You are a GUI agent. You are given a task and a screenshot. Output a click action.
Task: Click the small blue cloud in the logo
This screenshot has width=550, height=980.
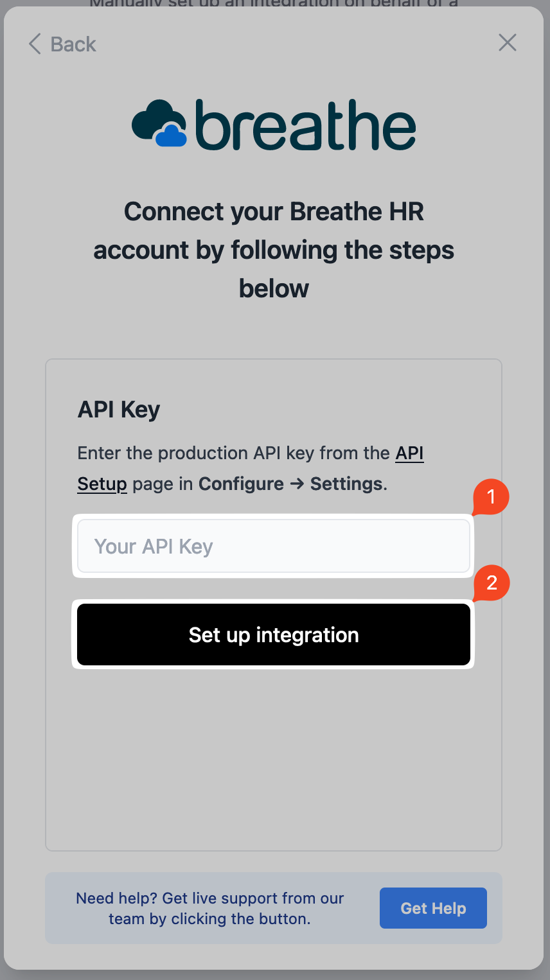coord(171,136)
